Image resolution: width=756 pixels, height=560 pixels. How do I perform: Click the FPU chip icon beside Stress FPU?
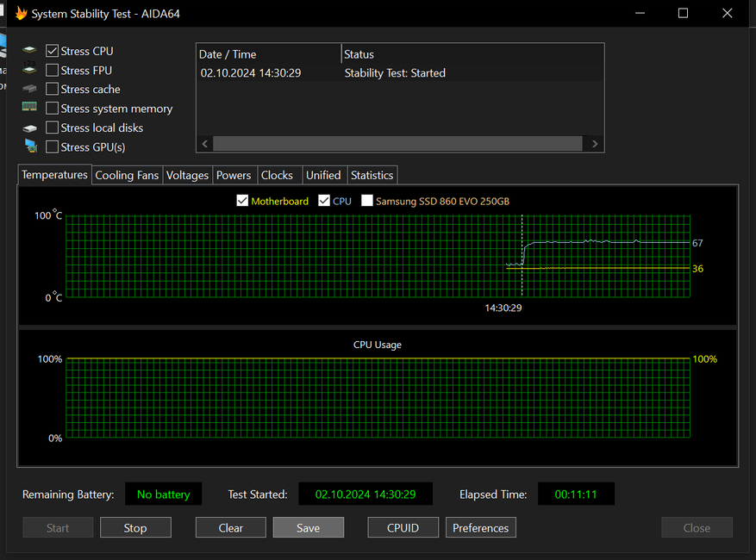click(30, 71)
